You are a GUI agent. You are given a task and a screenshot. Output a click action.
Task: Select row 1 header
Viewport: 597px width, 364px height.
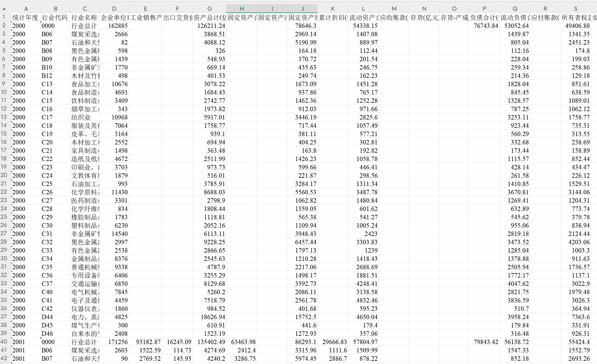(4, 17)
